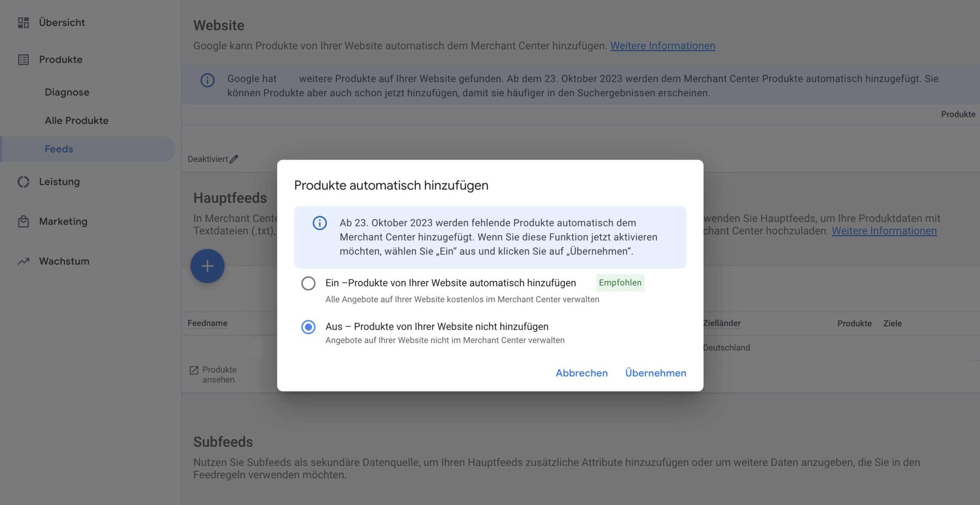The image size is (980, 505).
Task: Open the Produkte sidebar section
Action: point(61,60)
